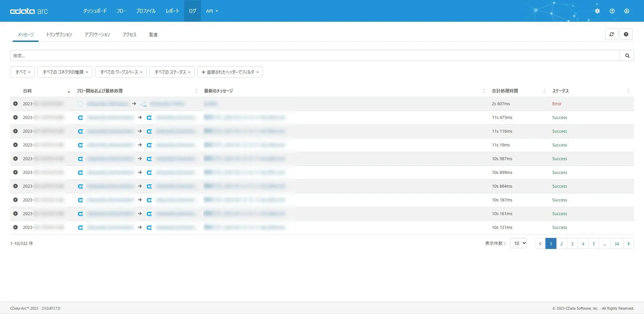Go to ダッシュボード in top navigation
This screenshot has height=314, width=644.
(x=95, y=11)
